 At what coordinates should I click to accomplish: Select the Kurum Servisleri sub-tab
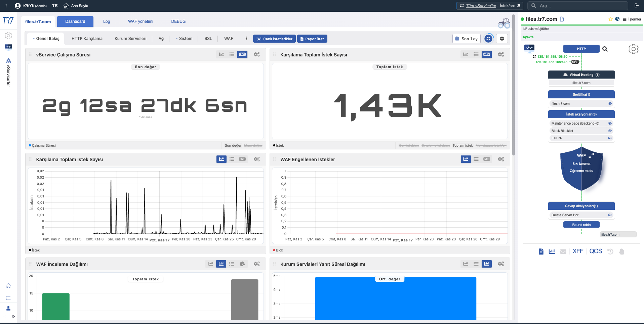pyautogui.click(x=130, y=39)
